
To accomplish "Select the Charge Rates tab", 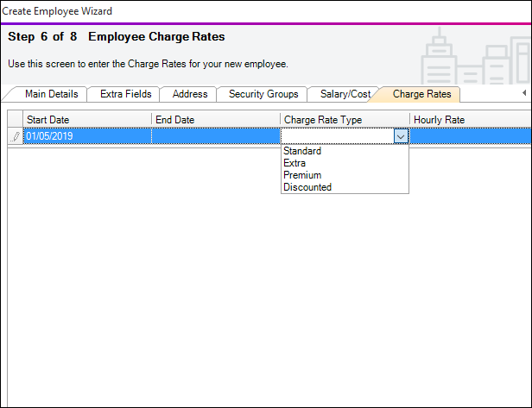I will (421, 94).
